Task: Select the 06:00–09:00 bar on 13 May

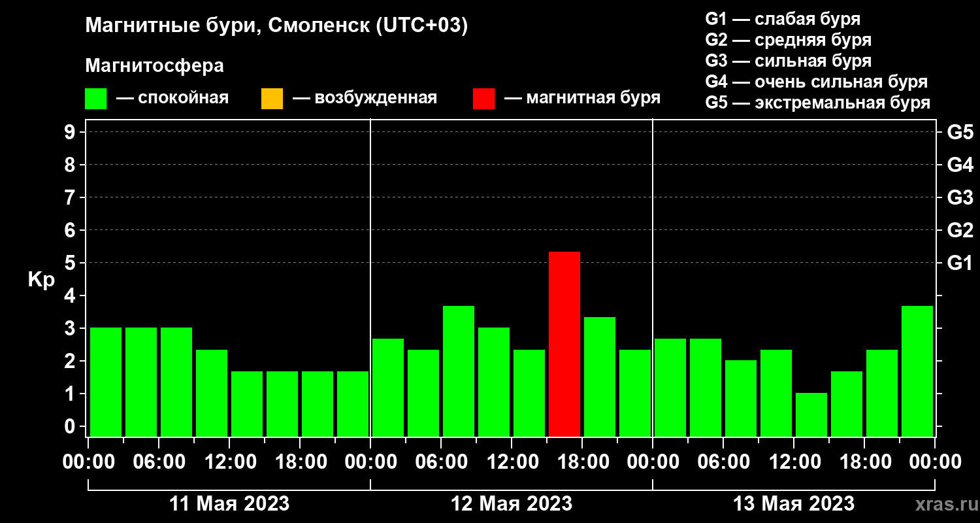Action: 741,398
